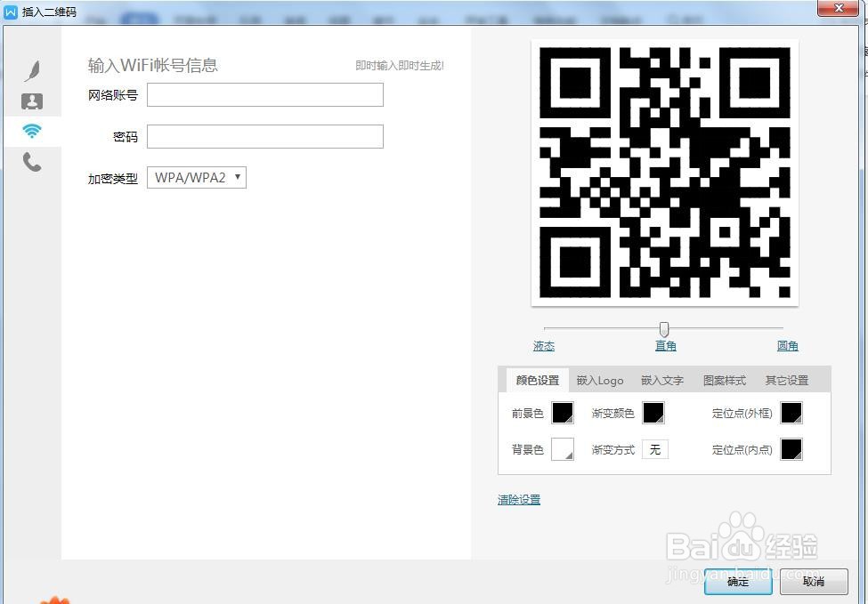Click the QR code preview image

point(664,173)
